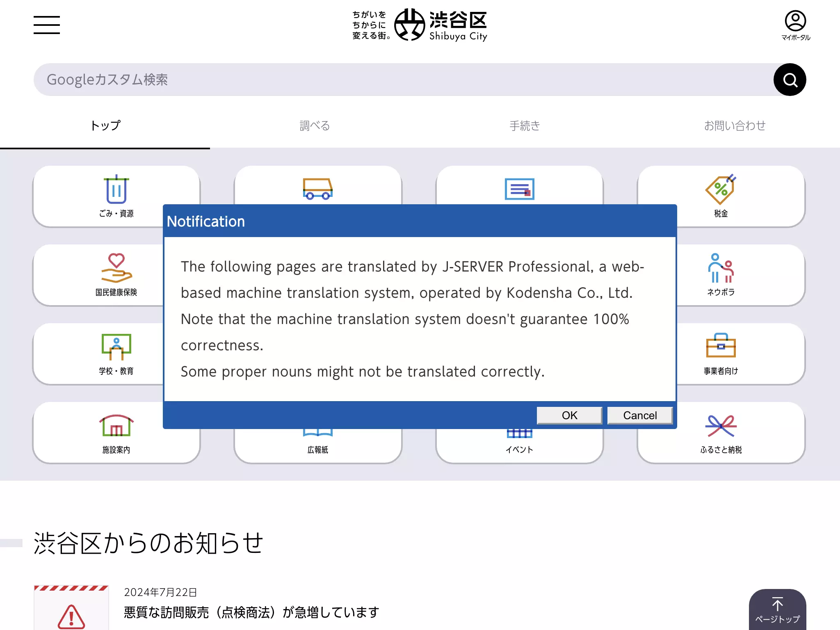Click the document window icon card
The height and width of the screenshot is (630, 840).
[519, 185]
